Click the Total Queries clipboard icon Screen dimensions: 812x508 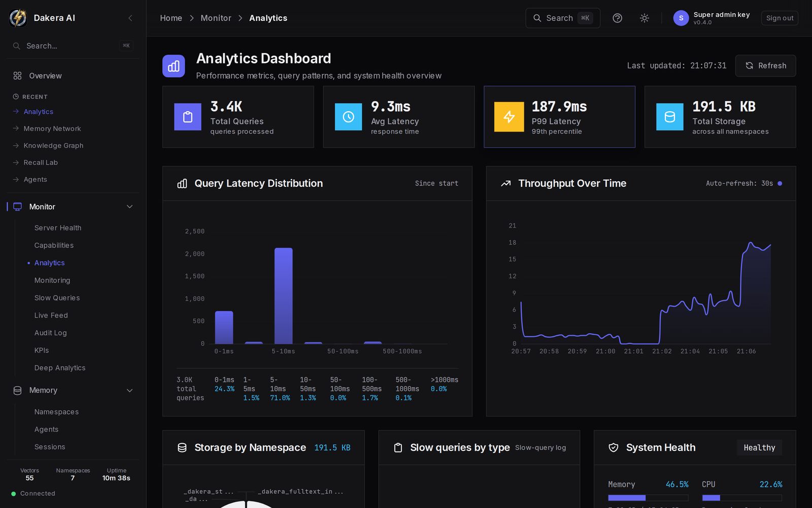(188, 117)
